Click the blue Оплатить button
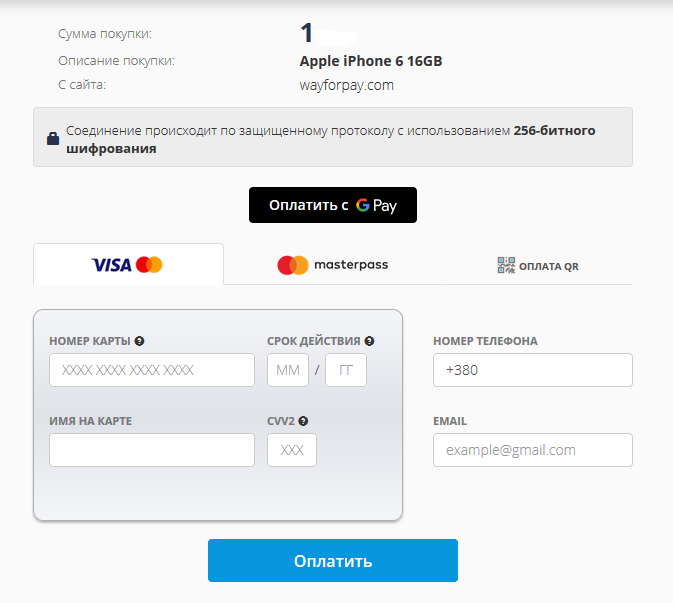 tap(333, 561)
